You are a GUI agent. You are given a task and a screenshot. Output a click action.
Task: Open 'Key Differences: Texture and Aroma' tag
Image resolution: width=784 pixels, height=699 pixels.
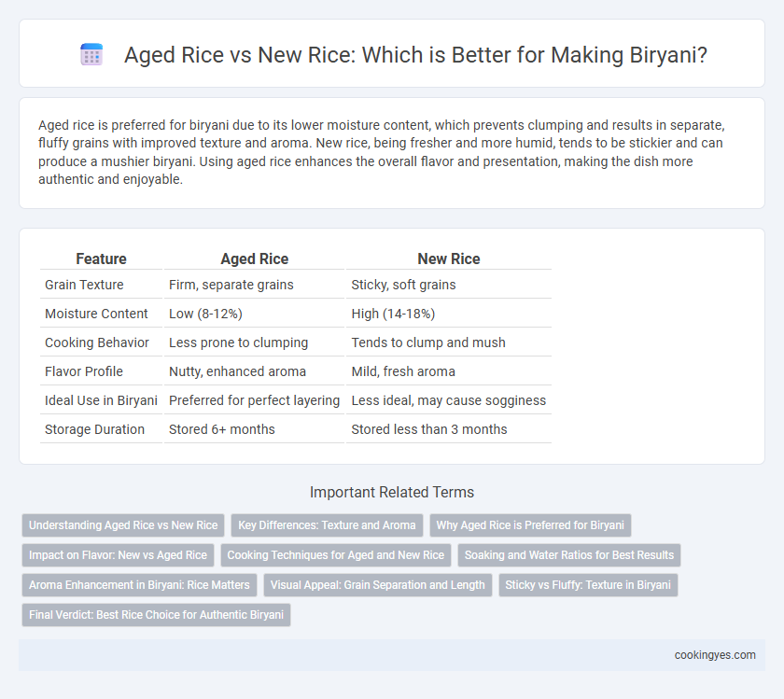pos(327,525)
